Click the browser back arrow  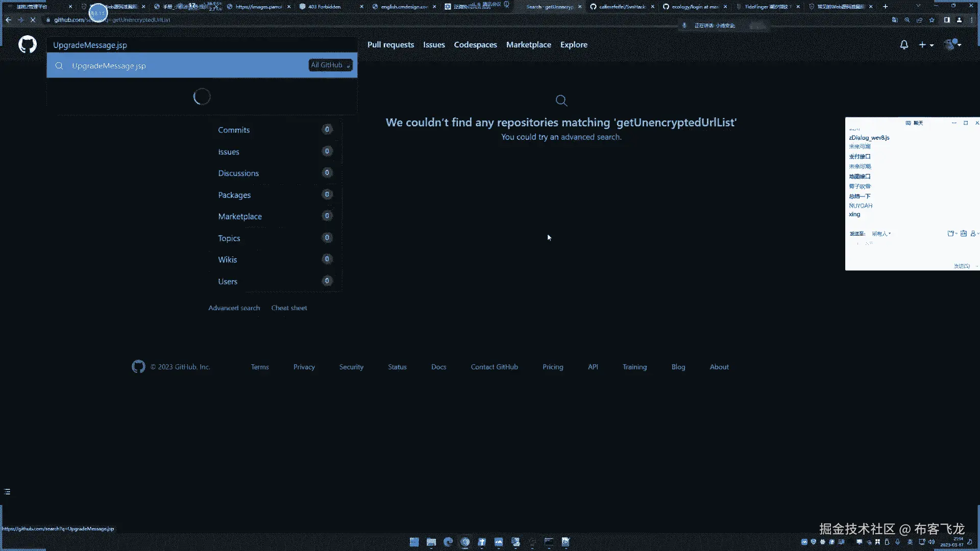tap(8, 20)
